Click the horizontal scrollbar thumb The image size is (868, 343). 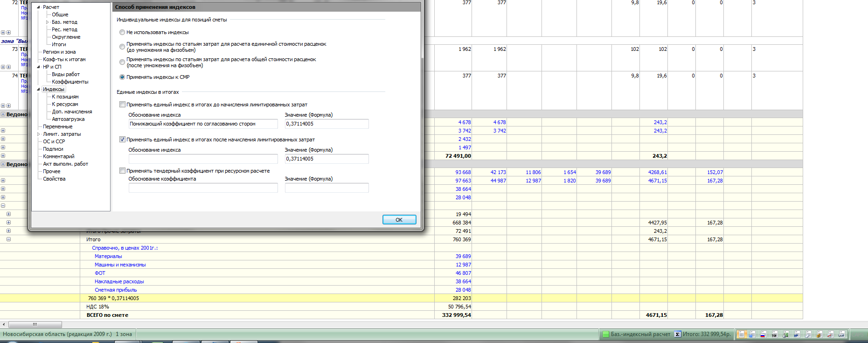35,324
